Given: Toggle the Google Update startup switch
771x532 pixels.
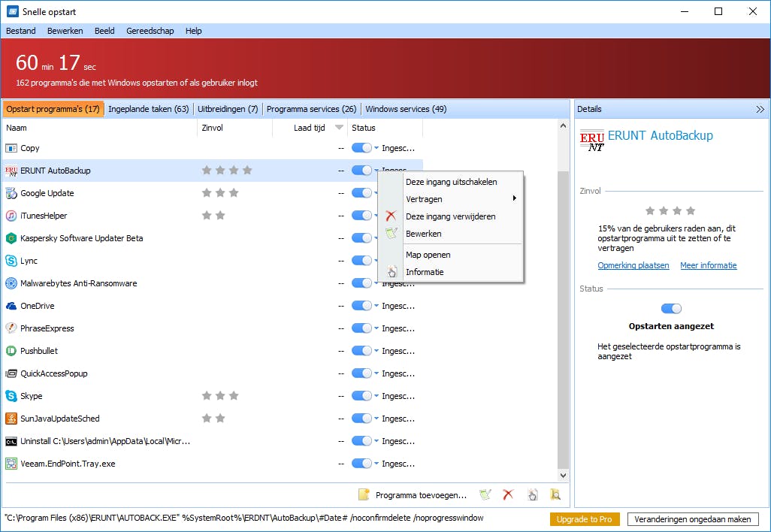Looking at the screenshot, I should click(x=362, y=193).
